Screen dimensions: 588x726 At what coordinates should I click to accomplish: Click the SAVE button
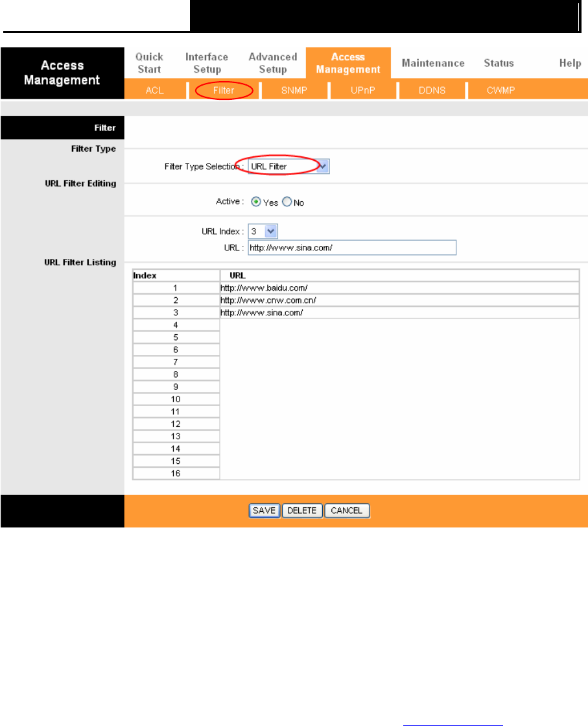(x=264, y=511)
